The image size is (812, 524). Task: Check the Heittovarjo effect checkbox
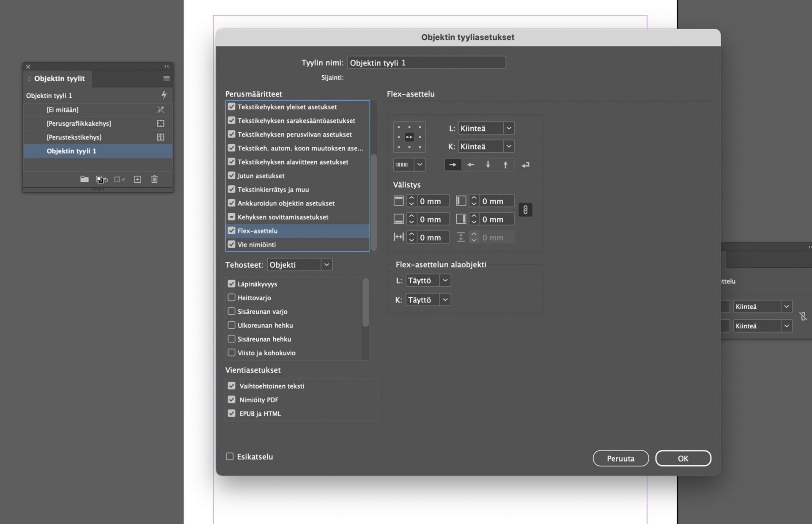coord(231,298)
